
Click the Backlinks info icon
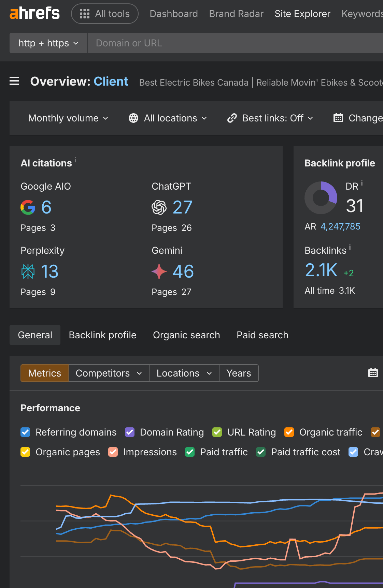[x=350, y=247]
